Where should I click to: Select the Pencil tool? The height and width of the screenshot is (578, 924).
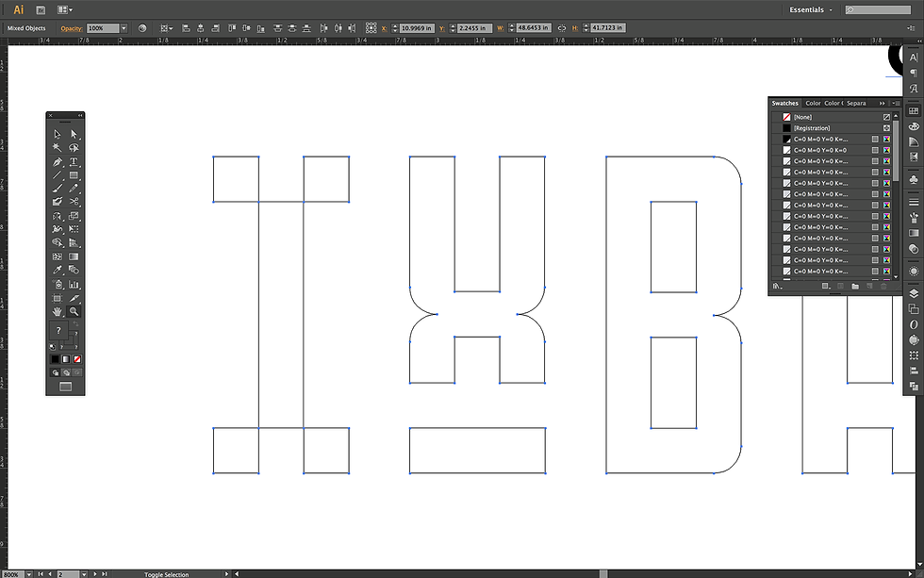click(x=74, y=189)
